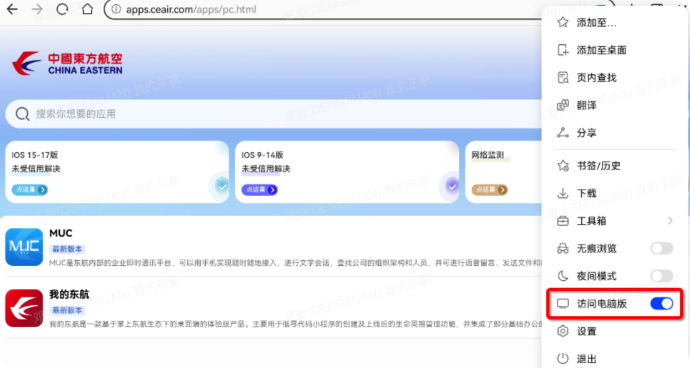Expand the 工具箱 submenu chevron
The width and height of the screenshot is (690, 368).
pos(670,221)
